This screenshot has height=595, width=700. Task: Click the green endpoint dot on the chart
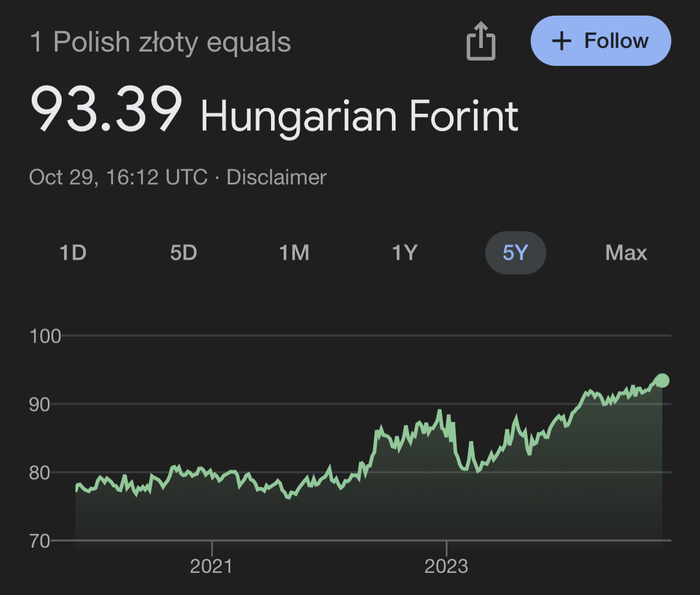[662, 381]
